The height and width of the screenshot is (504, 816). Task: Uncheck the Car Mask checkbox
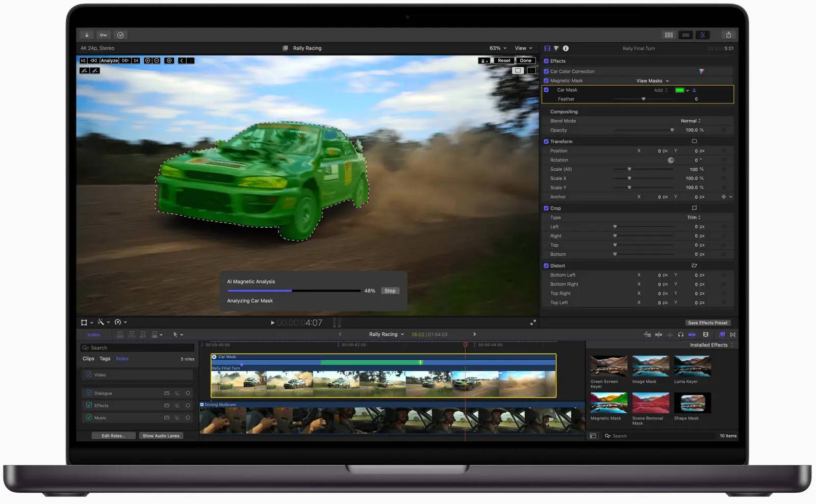click(x=546, y=90)
